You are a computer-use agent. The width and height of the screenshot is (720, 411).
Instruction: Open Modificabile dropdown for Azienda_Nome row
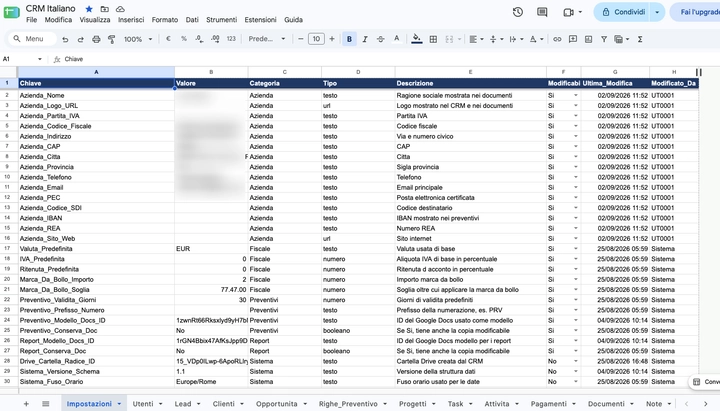point(575,96)
